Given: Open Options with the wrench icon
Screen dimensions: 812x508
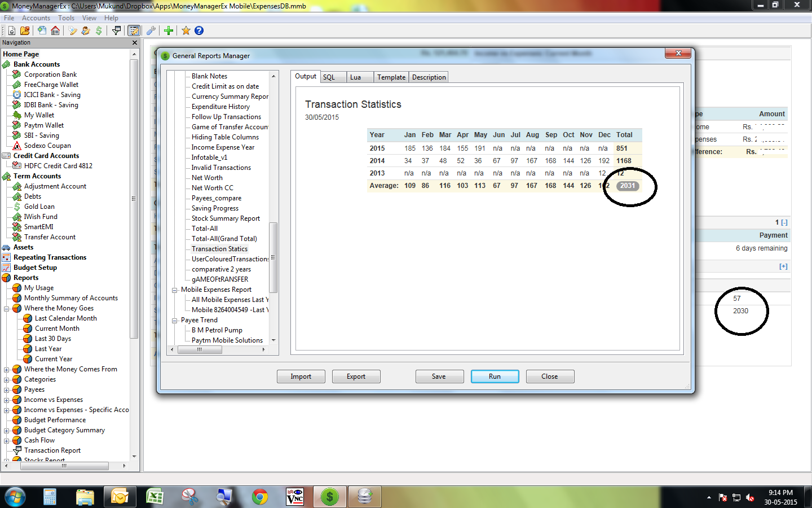Looking at the screenshot, I should tap(151, 30).
